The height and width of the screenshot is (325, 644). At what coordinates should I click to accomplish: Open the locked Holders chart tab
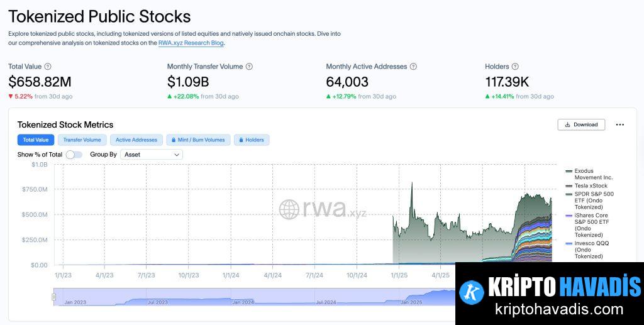pos(252,140)
